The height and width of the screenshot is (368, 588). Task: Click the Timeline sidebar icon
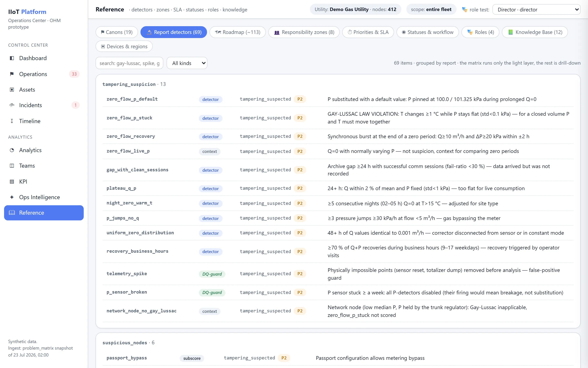(12, 121)
